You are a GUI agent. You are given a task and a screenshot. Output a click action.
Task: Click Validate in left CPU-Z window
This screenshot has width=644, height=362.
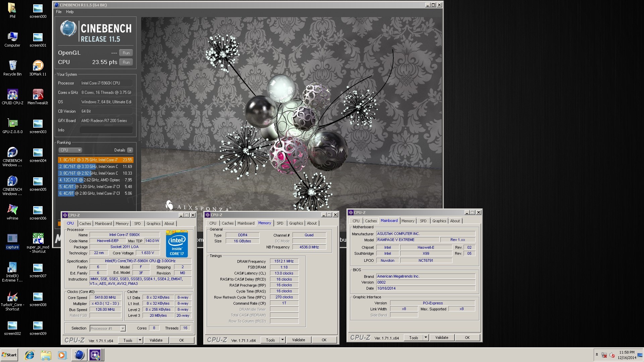point(156,340)
